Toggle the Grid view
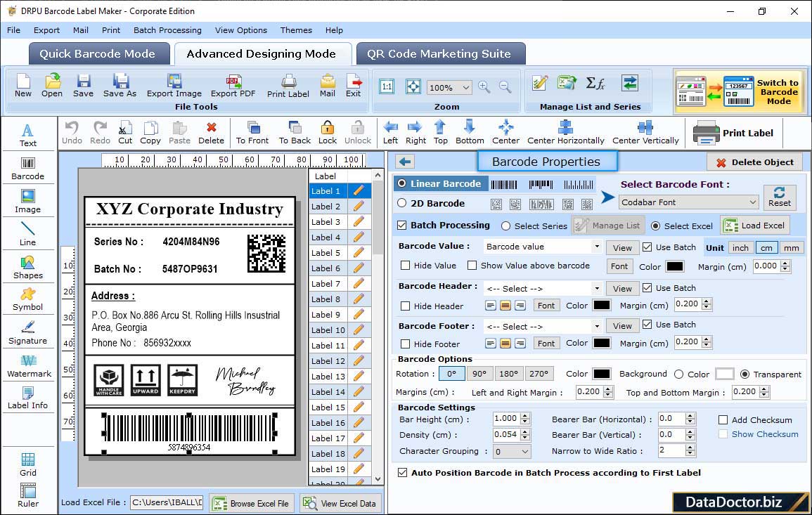 point(28,465)
